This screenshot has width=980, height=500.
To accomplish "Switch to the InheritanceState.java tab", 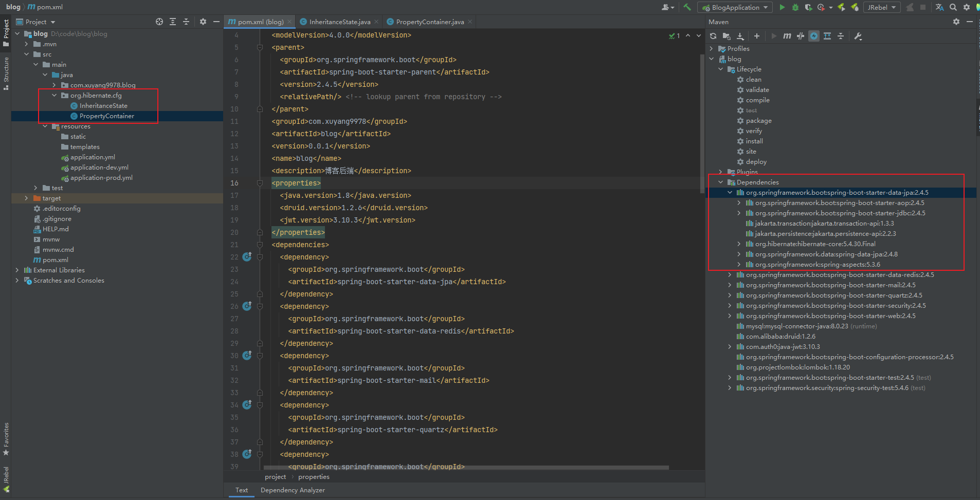I will click(339, 22).
